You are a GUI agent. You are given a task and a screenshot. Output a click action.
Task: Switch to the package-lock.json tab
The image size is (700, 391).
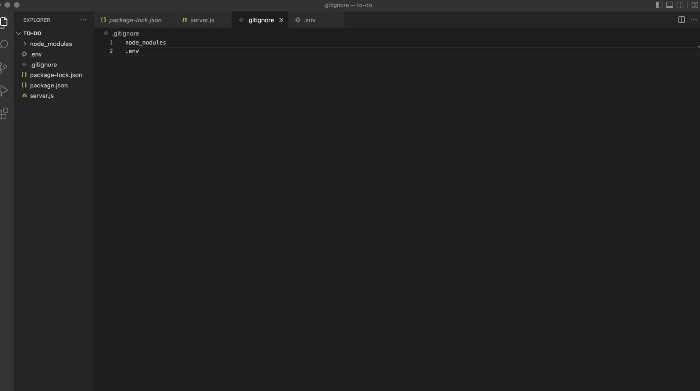[132, 20]
